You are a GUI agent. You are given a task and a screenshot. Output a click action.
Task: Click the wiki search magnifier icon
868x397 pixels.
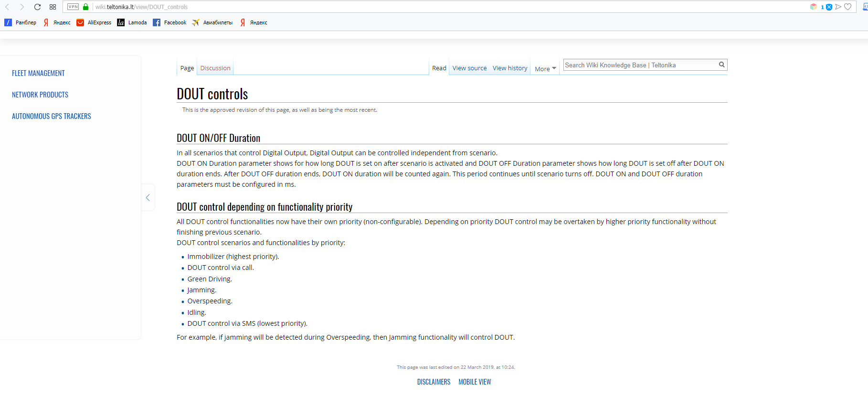point(721,64)
